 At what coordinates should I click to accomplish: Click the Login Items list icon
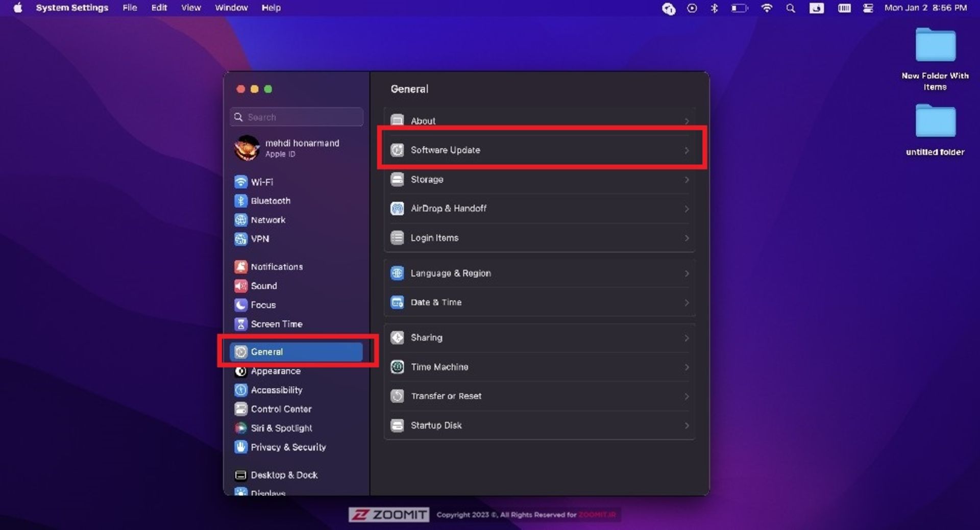tap(397, 238)
